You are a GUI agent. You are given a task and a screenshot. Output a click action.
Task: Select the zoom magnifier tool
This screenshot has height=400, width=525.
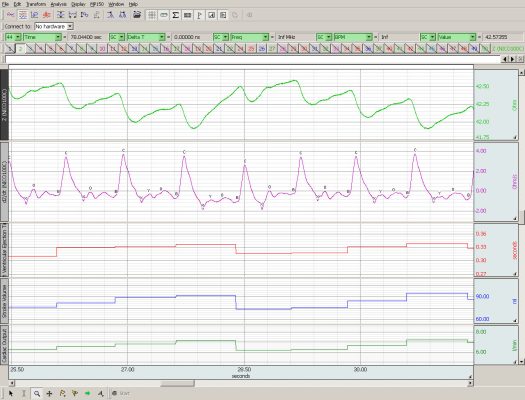pos(37,393)
